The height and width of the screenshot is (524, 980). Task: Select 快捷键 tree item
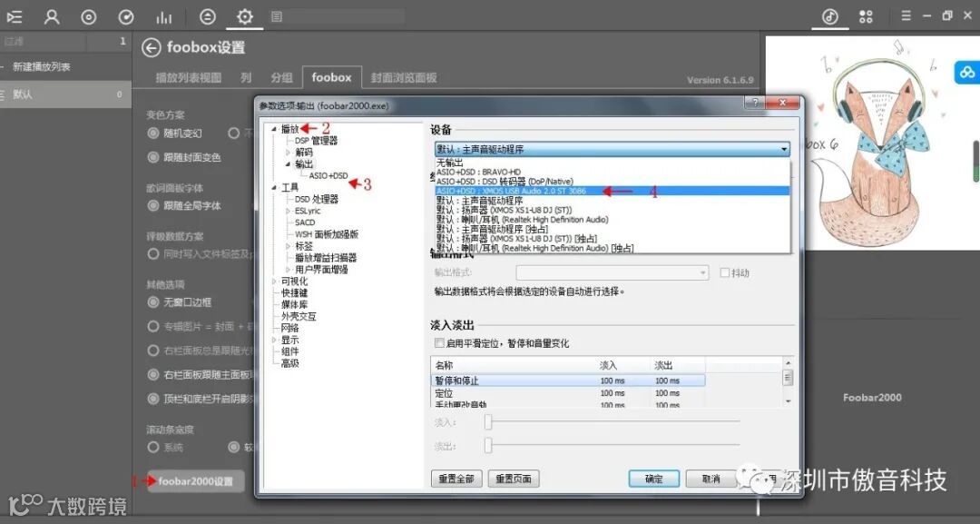pyautogui.click(x=294, y=292)
